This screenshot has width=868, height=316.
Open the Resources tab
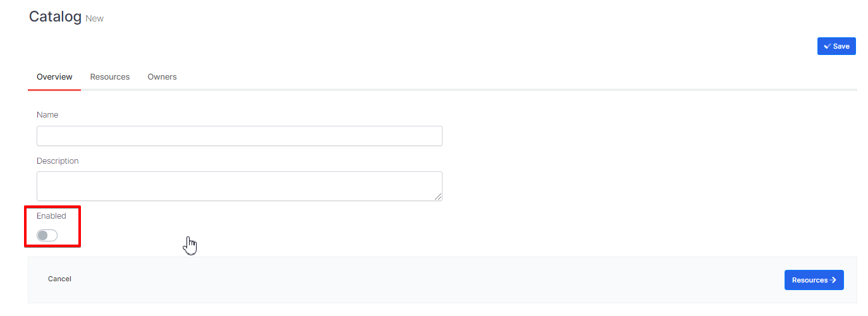click(110, 77)
